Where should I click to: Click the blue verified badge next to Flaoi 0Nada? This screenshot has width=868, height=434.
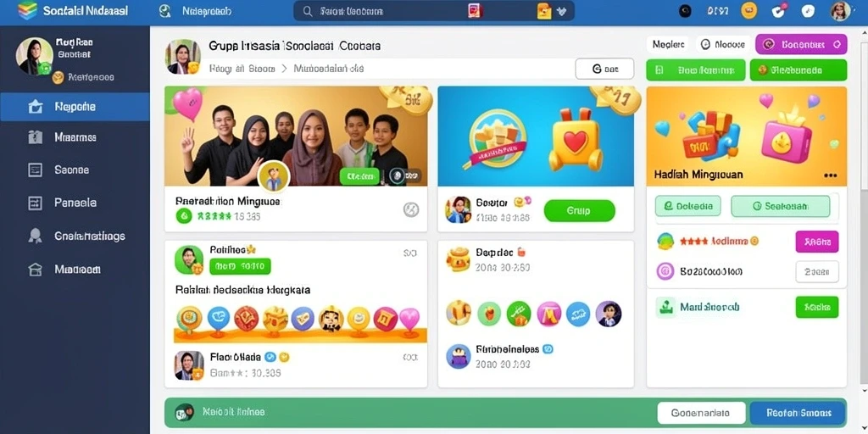point(270,357)
